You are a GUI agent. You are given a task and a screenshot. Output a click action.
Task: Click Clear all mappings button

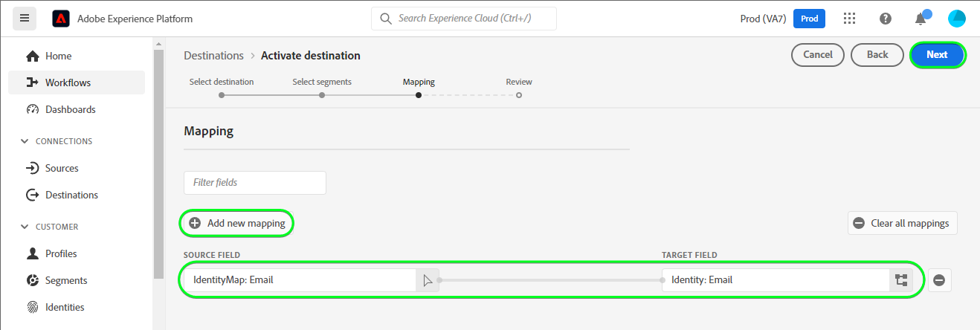point(902,223)
